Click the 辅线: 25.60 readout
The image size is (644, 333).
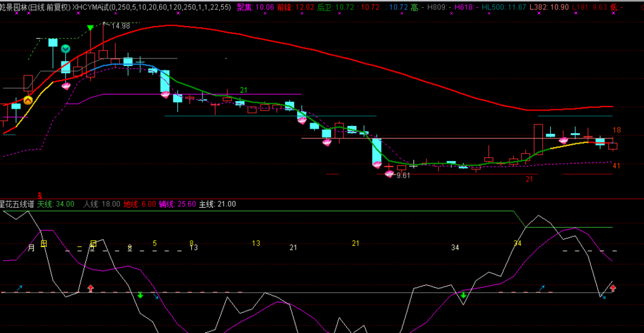(x=178, y=204)
